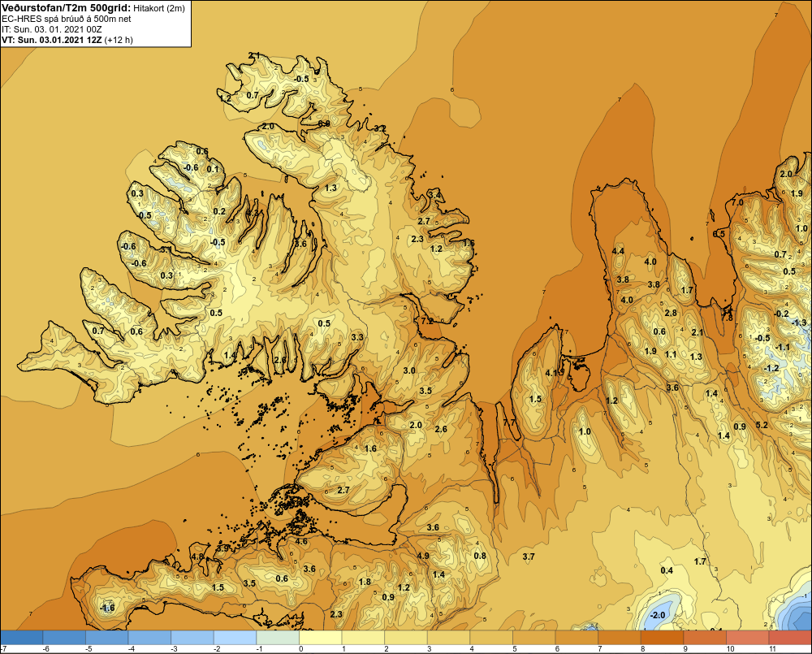This screenshot has height=654, width=812.
Task: Select legend swatch between -7 and -6
Action: (22, 638)
